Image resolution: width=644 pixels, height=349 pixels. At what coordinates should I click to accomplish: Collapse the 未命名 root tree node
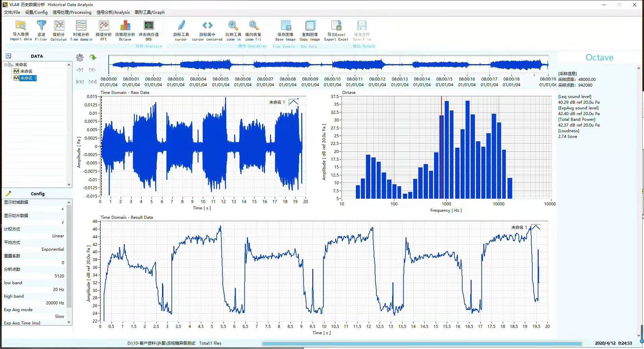[x=6, y=64]
